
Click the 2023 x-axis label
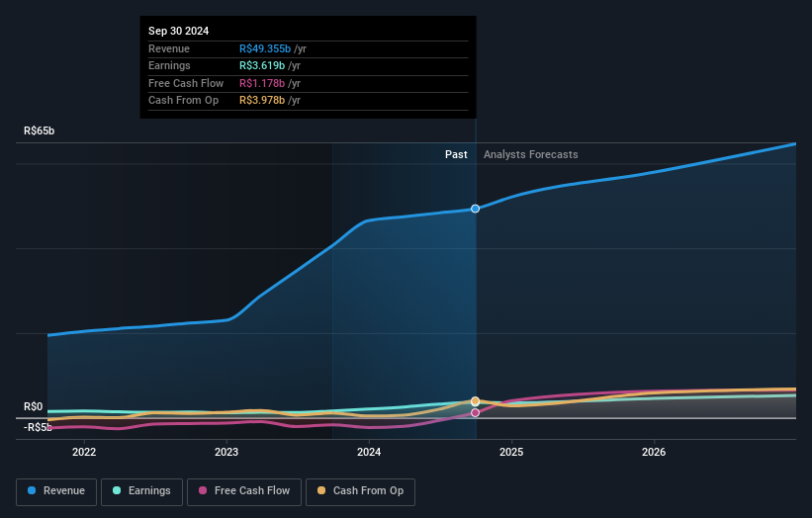[226, 452]
